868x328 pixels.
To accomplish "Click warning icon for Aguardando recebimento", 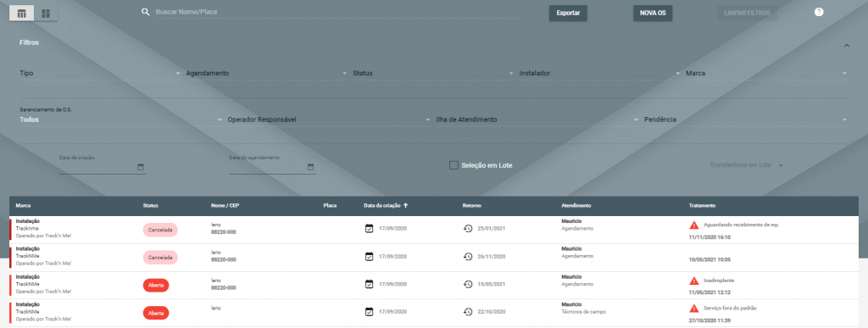I will pyautogui.click(x=693, y=225).
